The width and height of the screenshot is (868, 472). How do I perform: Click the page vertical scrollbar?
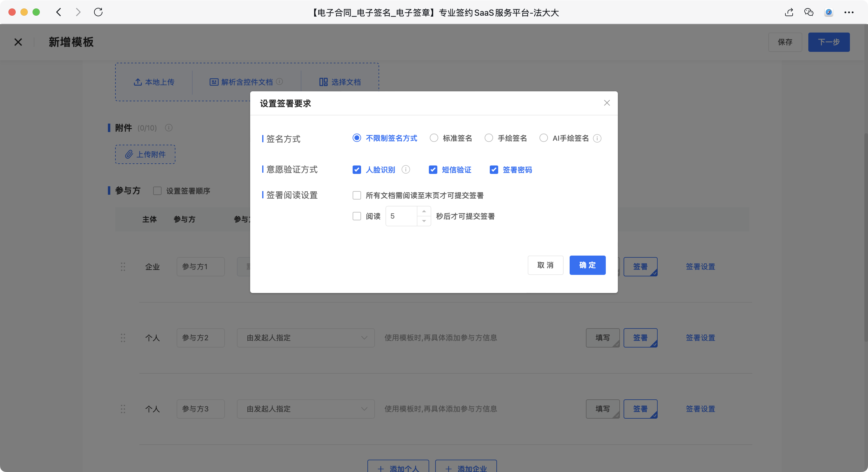point(866,238)
